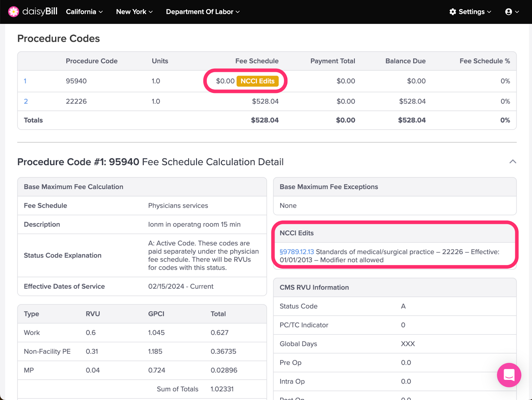
Task: Click the daisyBill brand name text
Action: (x=40, y=12)
